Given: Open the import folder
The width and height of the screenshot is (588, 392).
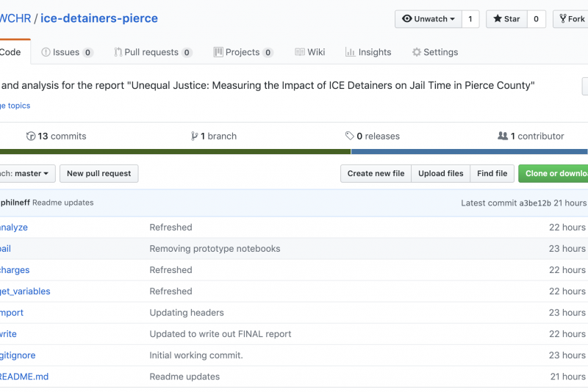Looking at the screenshot, I should 12,313.
